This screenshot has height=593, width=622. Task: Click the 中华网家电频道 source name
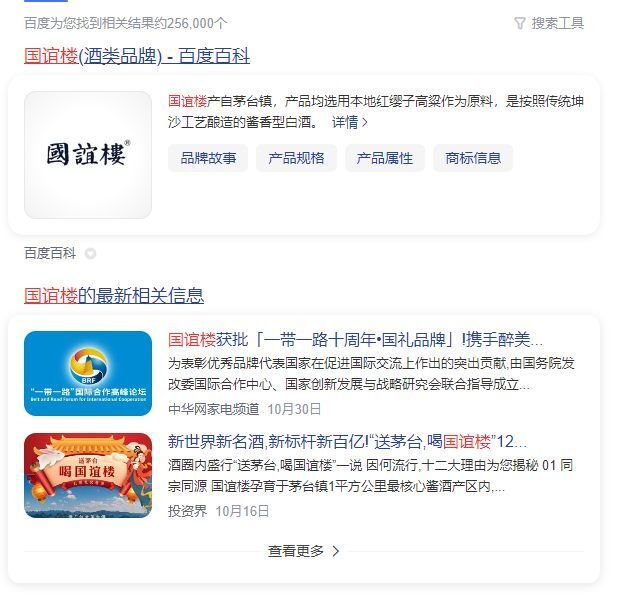coord(213,409)
